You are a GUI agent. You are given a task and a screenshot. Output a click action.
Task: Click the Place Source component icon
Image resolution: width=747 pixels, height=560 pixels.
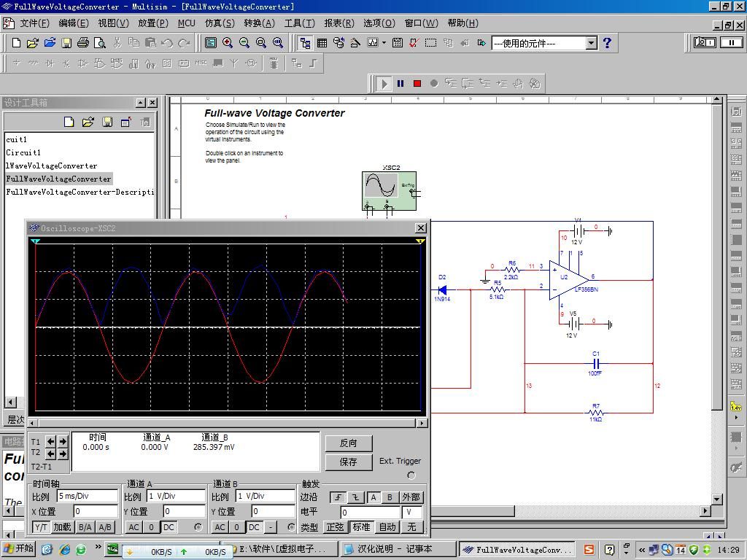(17, 63)
